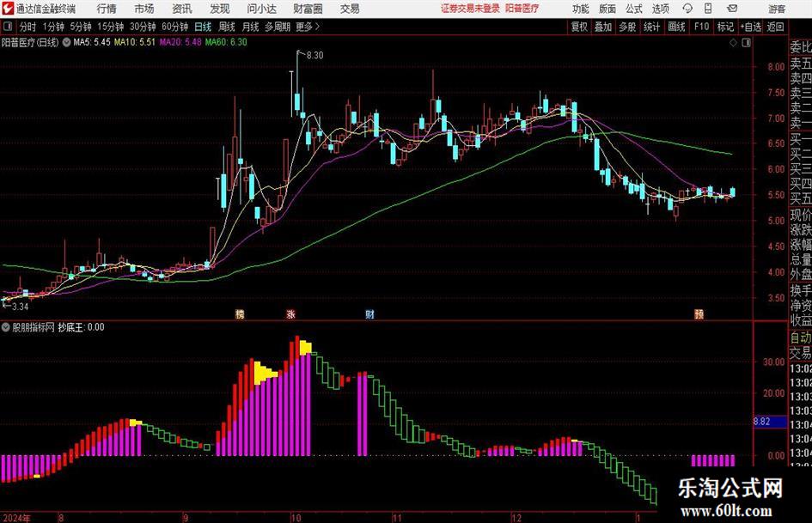Click the diamond icon above the price axis
812x523 pixels.
[x=733, y=43]
